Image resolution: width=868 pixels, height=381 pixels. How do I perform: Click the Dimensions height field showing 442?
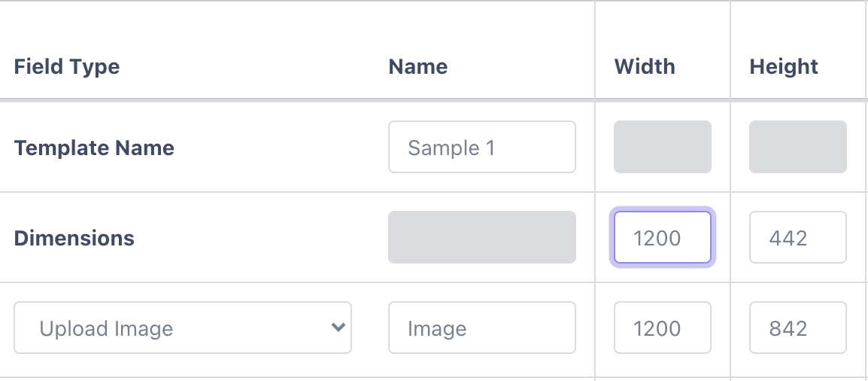tap(797, 238)
